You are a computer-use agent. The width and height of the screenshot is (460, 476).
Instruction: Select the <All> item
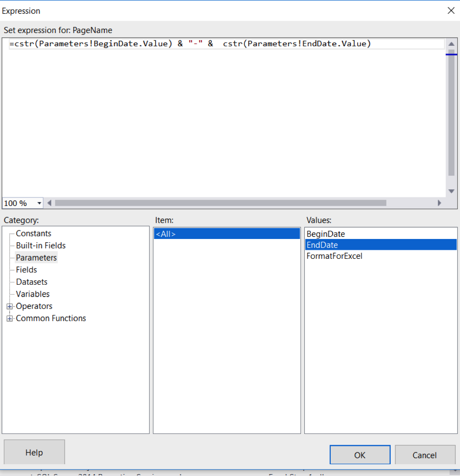click(x=227, y=234)
